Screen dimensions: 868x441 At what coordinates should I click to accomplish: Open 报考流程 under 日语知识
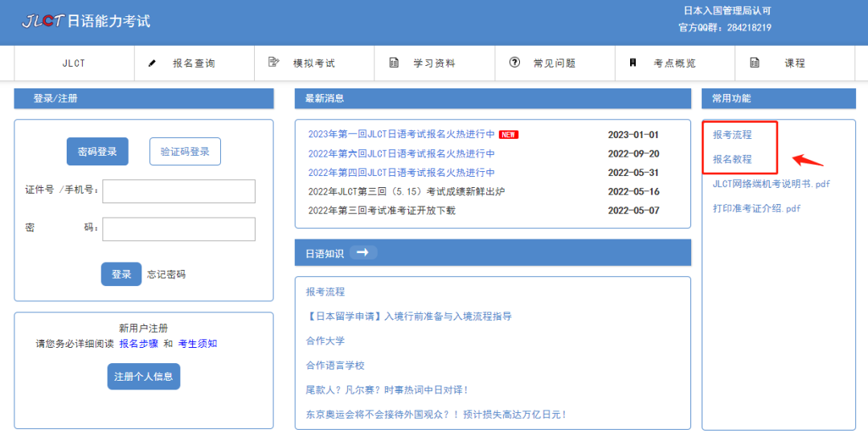[x=325, y=292]
